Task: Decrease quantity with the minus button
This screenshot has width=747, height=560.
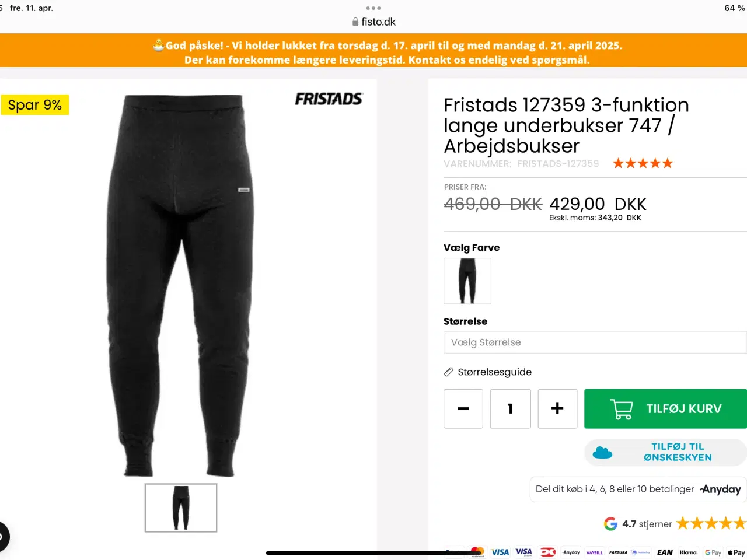Action: [463, 409]
